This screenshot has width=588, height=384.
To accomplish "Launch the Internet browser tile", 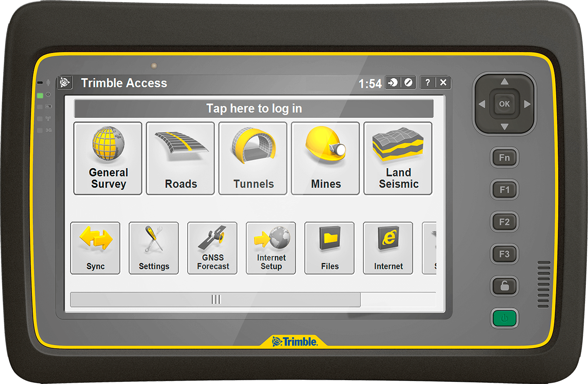I will pos(388,248).
